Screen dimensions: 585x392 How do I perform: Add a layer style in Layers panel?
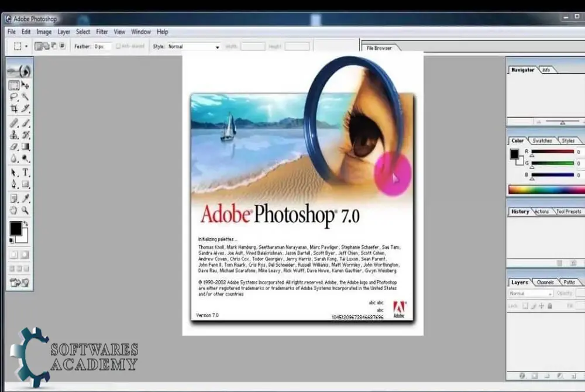tap(522, 376)
